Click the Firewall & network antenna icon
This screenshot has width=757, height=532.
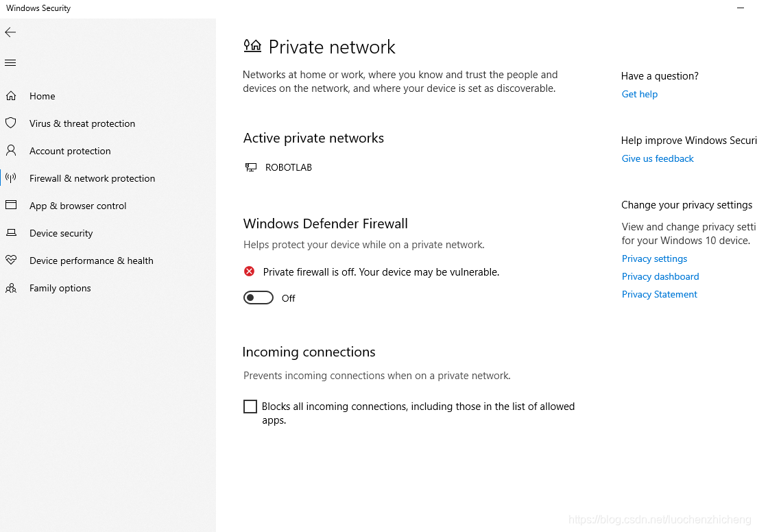pos(11,178)
